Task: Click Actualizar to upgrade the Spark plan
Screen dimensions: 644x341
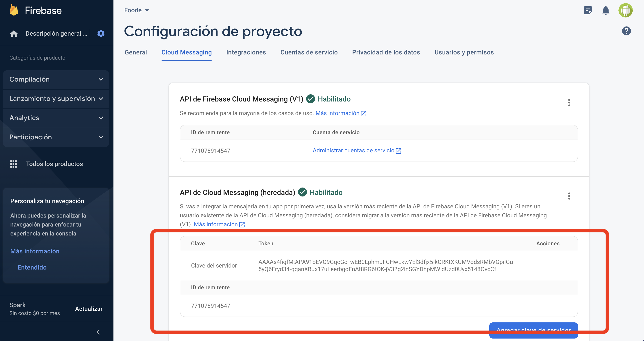Action: (89, 309)
